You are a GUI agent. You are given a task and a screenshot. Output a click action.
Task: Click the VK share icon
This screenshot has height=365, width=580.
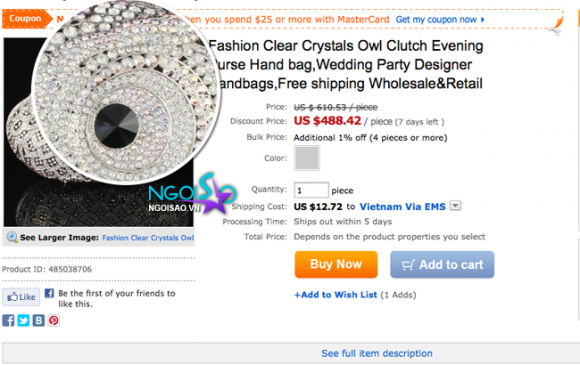(x=38, y=320)
